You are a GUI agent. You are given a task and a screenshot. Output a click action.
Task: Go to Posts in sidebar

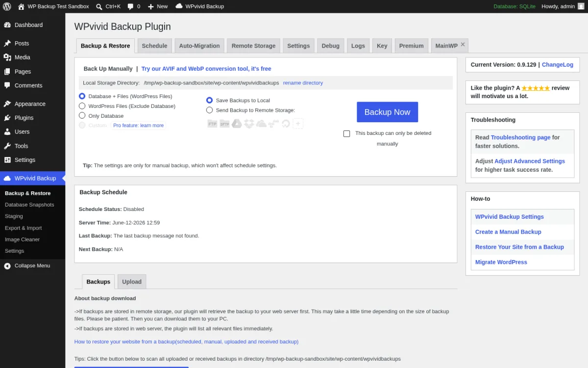[x=32, y=43]
